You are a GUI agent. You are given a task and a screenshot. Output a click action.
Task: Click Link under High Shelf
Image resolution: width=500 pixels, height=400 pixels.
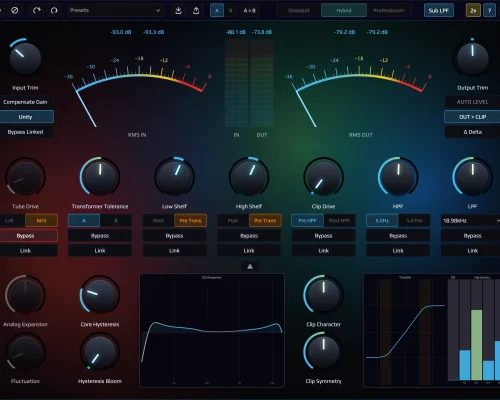point(249,251)
